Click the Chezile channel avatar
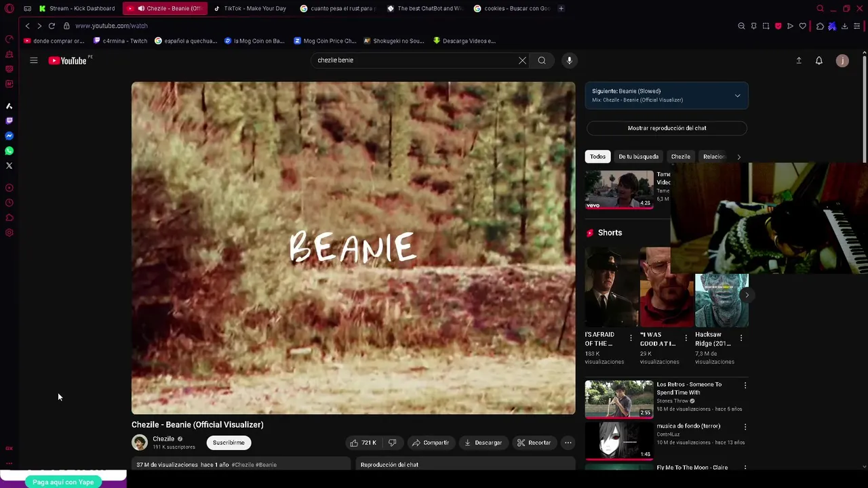The width and height of the screenshot is (868, 488). (140, 443)
